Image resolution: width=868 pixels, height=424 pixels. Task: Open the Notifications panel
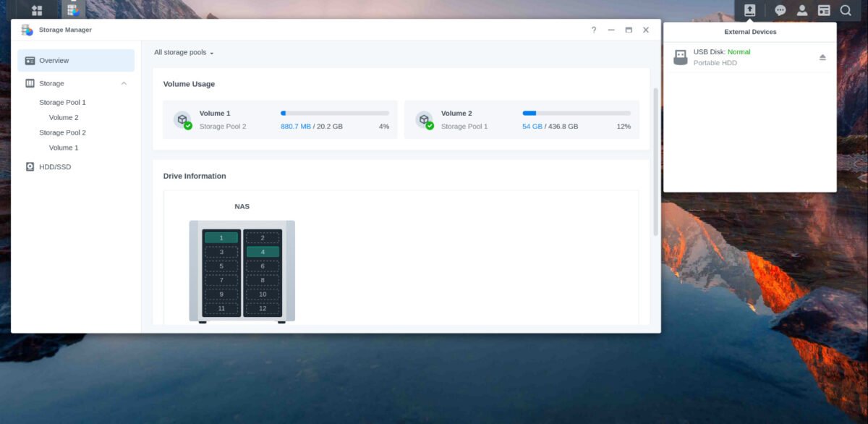780,10
